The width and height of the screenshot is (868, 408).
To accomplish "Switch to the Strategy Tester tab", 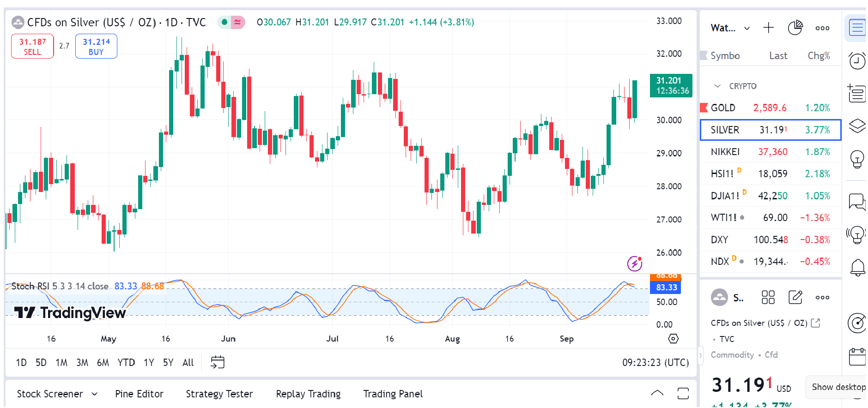I will [x=219, y=394].
